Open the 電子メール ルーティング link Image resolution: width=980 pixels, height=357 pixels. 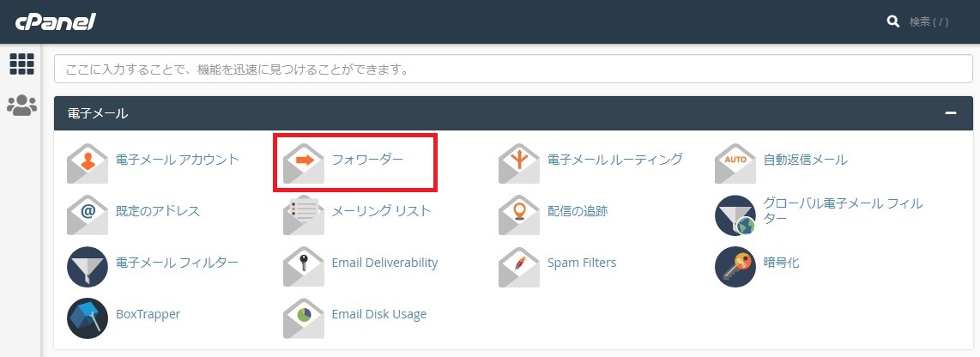tap(615, 160)
